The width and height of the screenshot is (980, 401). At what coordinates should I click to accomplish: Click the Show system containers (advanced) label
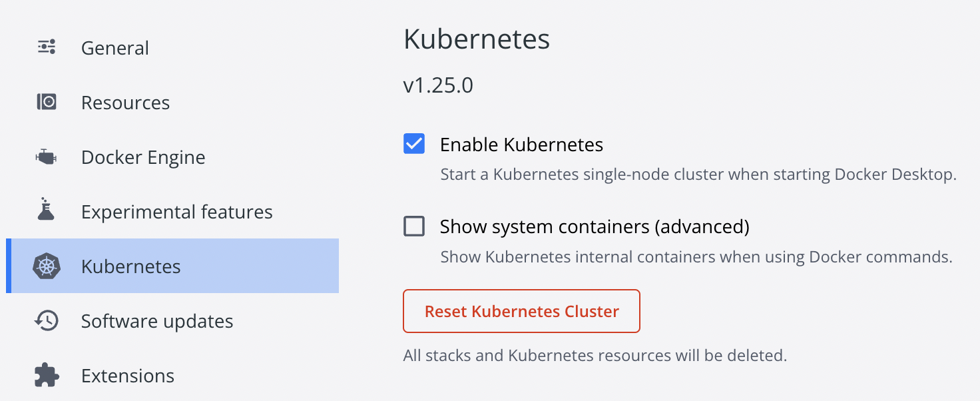coord(595,226)
